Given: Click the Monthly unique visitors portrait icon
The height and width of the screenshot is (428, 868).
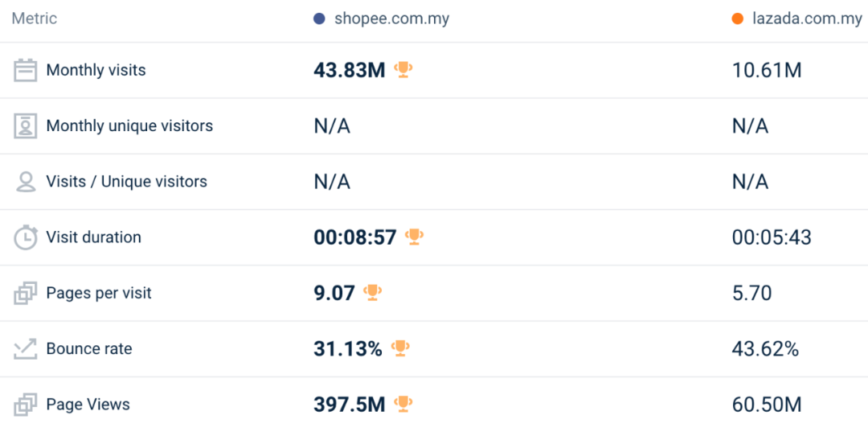Looking at the screenshot, I should coord(26,126).
